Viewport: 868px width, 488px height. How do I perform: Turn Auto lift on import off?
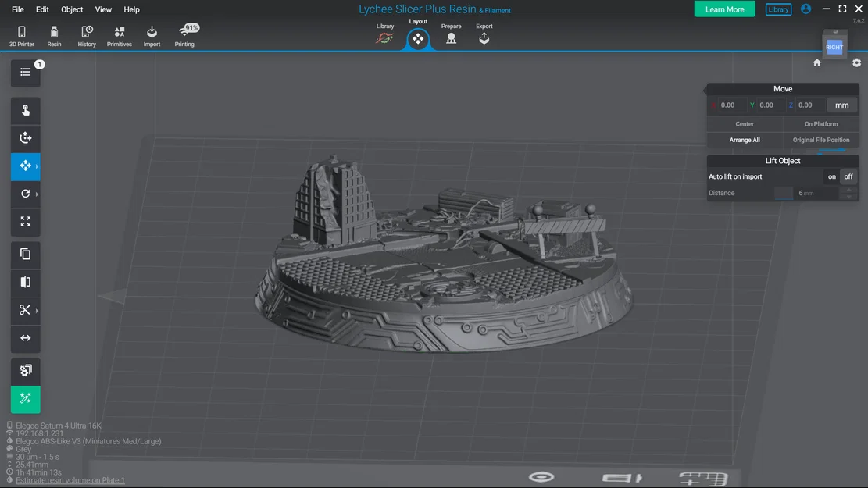848,176
